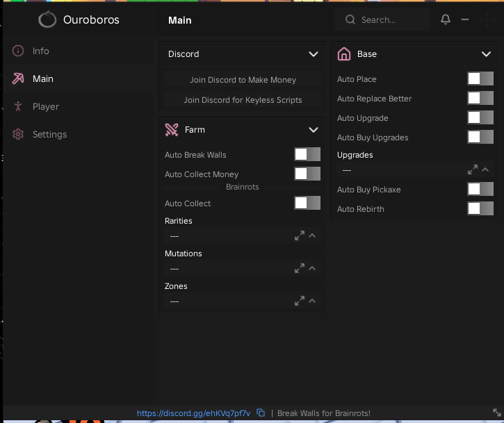Turn on Auto Upgrade switch
504x423 pixels.
click(x=480, y=117)
